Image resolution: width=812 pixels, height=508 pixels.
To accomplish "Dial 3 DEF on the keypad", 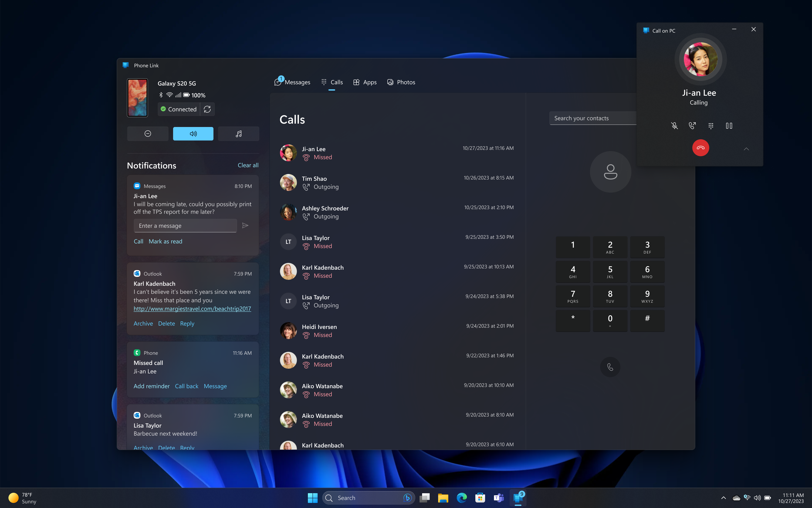I will 647,247.
